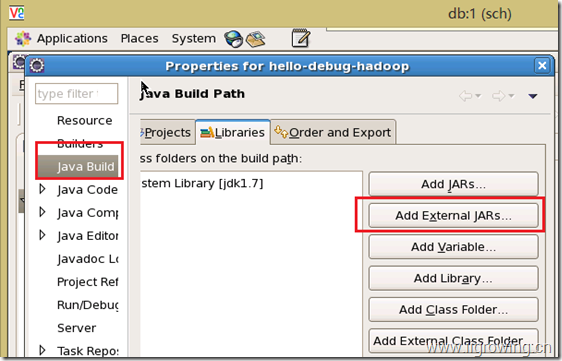Open the notepad editor launcher icon

[x=300, y=38]
